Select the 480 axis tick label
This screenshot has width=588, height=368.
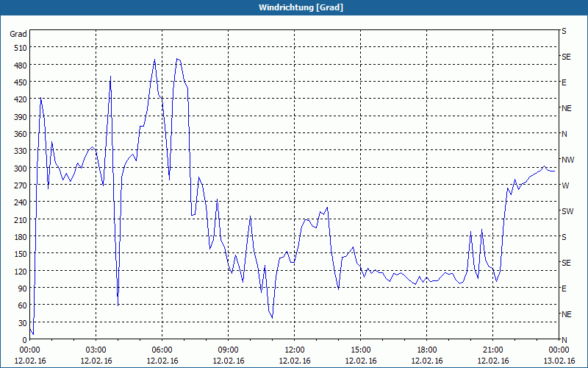pos(21,66)
